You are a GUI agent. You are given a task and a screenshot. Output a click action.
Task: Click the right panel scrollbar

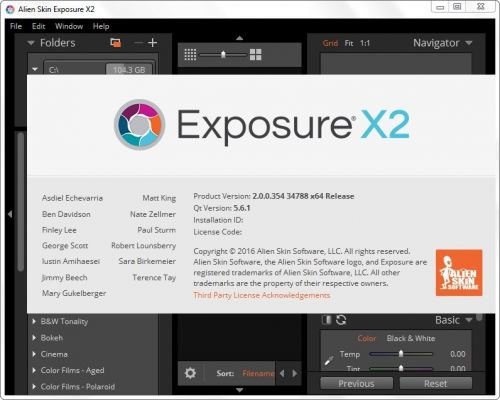479,317
